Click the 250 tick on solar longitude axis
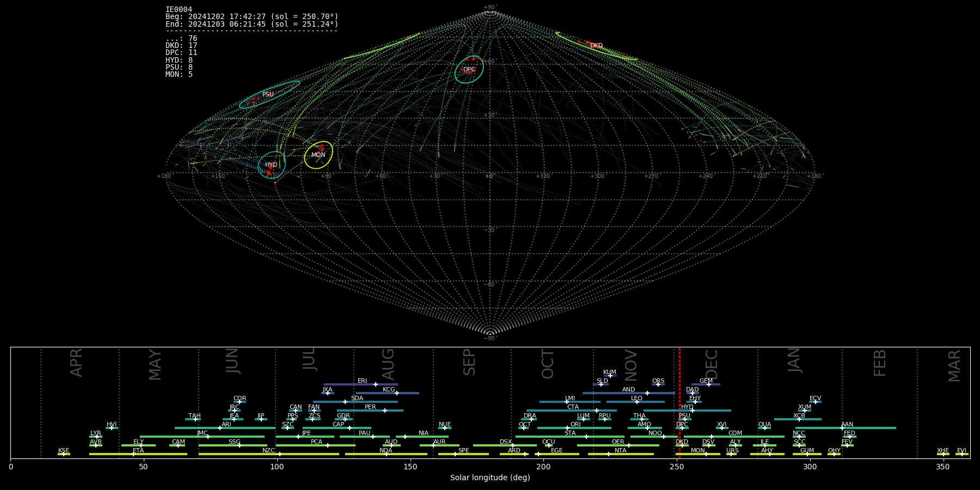 pyautogui.click(x=677, y=467)
